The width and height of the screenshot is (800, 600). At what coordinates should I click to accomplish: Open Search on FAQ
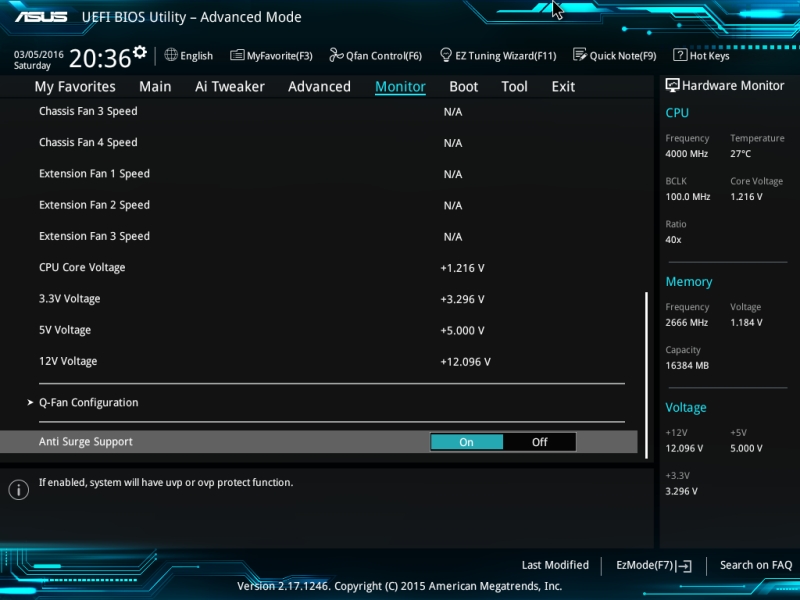point(756,565)
